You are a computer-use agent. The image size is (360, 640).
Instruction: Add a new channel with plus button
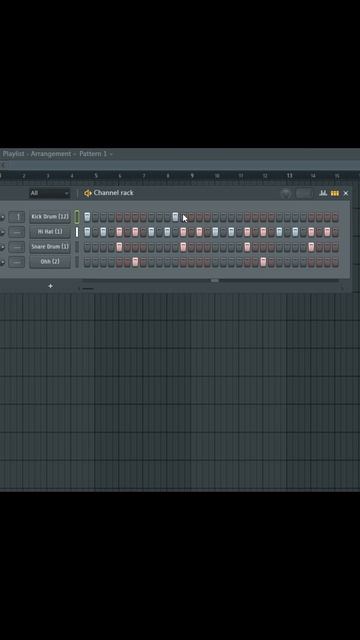coord(50,286)
